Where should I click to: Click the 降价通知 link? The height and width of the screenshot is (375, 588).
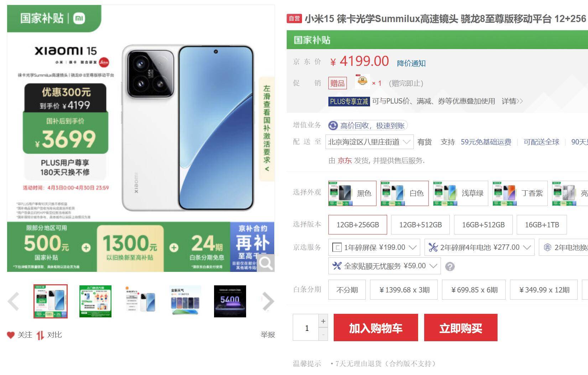click(x=411, y=63)
